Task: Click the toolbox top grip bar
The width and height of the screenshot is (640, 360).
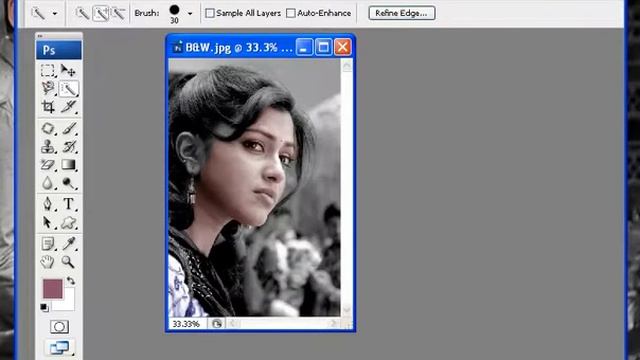Action: (59, 36)
